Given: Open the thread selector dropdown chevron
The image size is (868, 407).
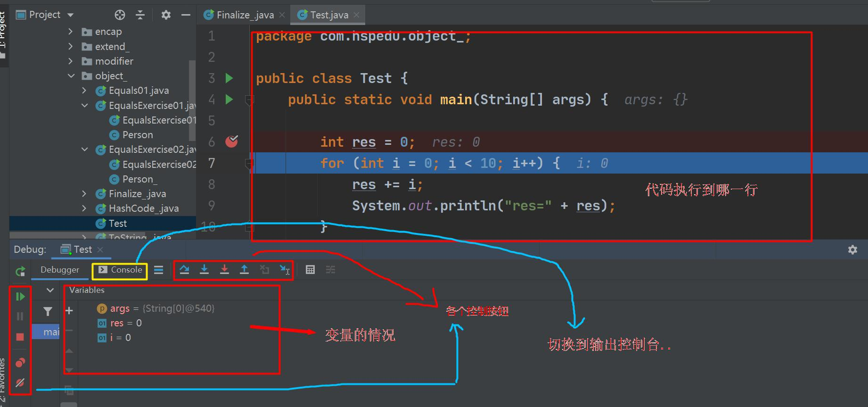Looking at the screenshot, I should (x=50, y=290).
